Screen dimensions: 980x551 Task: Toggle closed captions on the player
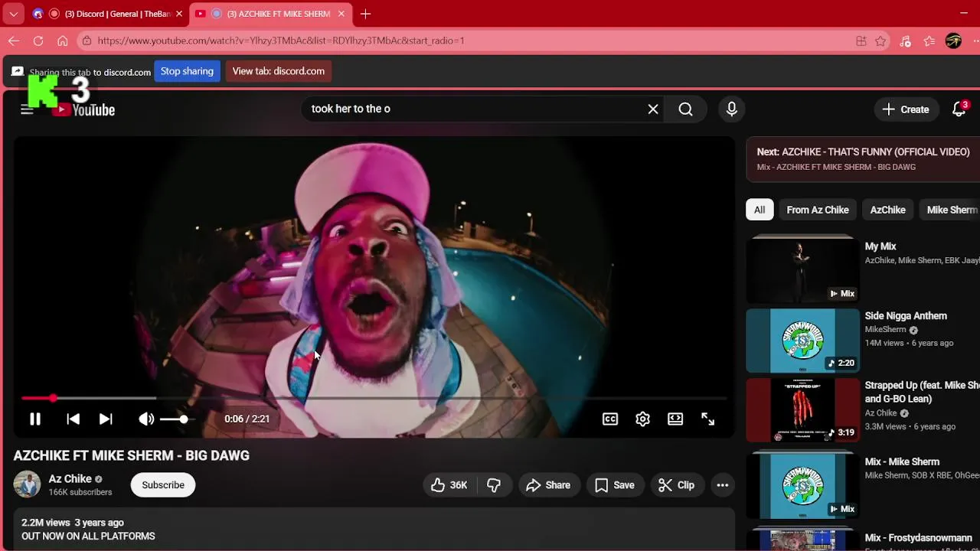tap(610, 419)
